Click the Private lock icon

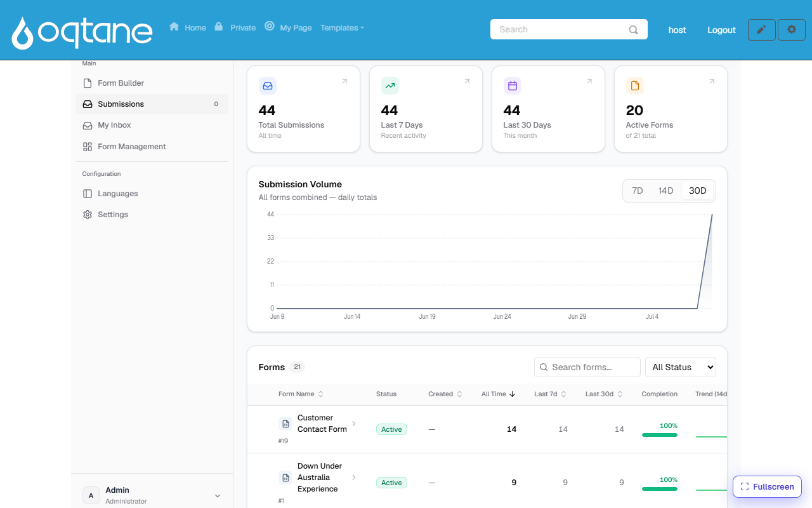(x=219, y=26)
